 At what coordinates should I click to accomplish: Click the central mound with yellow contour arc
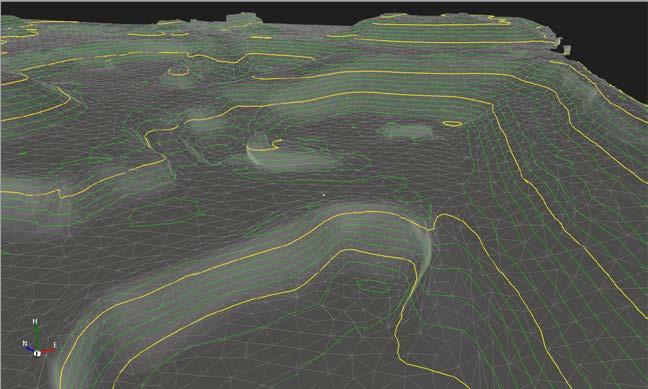[263, 147]
